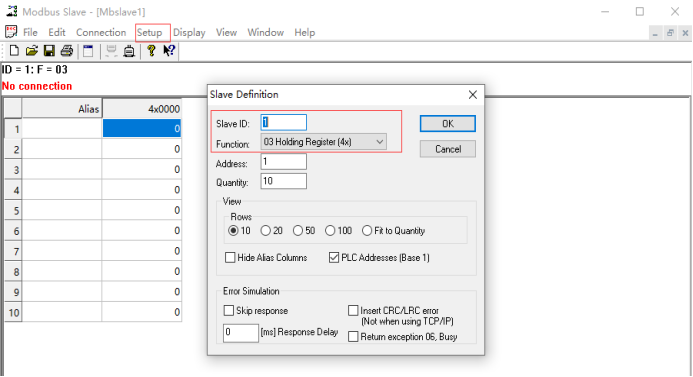This screenshot has height=377, width=693.
Task: Click the Response Delay ms input field
Action: [x=240, y=332]
